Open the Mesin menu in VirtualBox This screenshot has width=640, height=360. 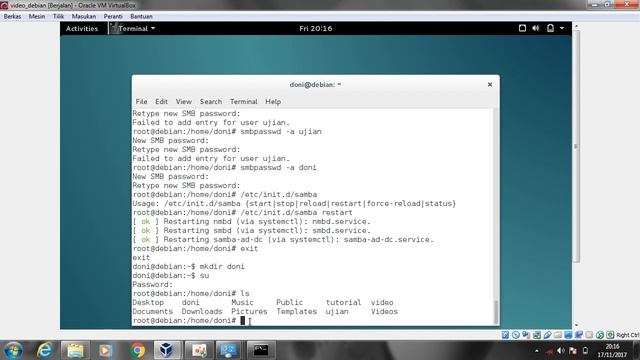(x=37, y=16)
